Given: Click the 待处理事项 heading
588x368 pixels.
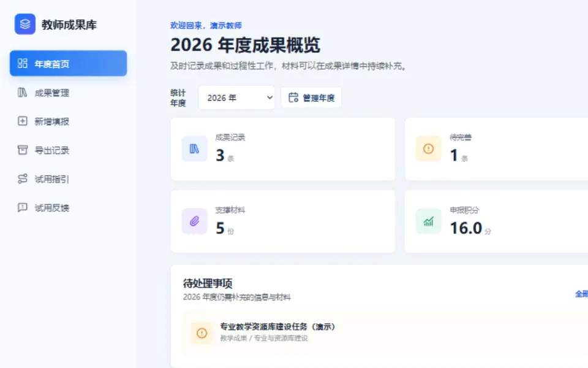Looking at the screenshot, I should point(208,283).
